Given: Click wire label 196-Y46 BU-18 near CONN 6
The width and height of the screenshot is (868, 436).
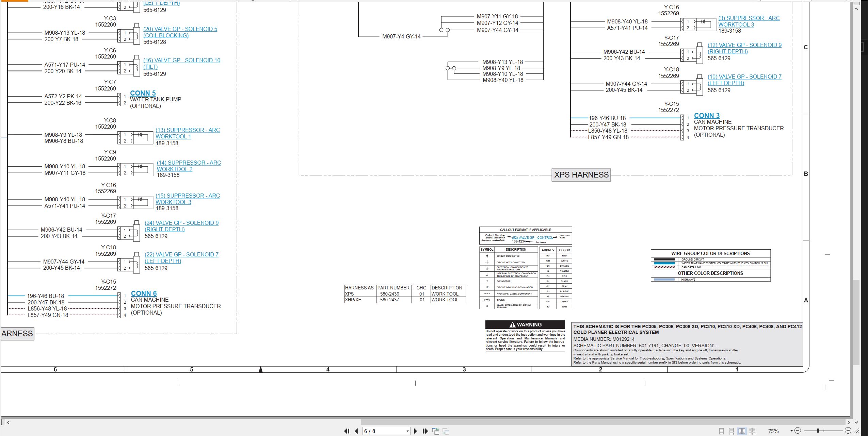Looking at the screenshot, I should [x=46, y=296].
